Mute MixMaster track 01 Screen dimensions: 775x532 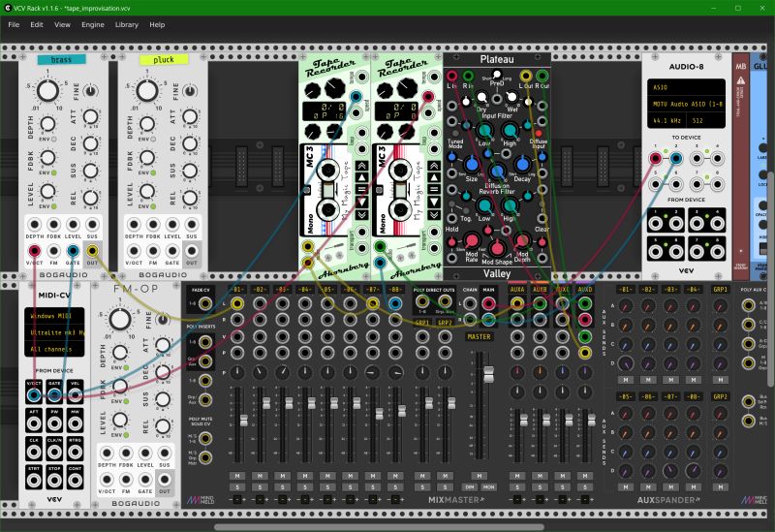click(x=237, y=476)
